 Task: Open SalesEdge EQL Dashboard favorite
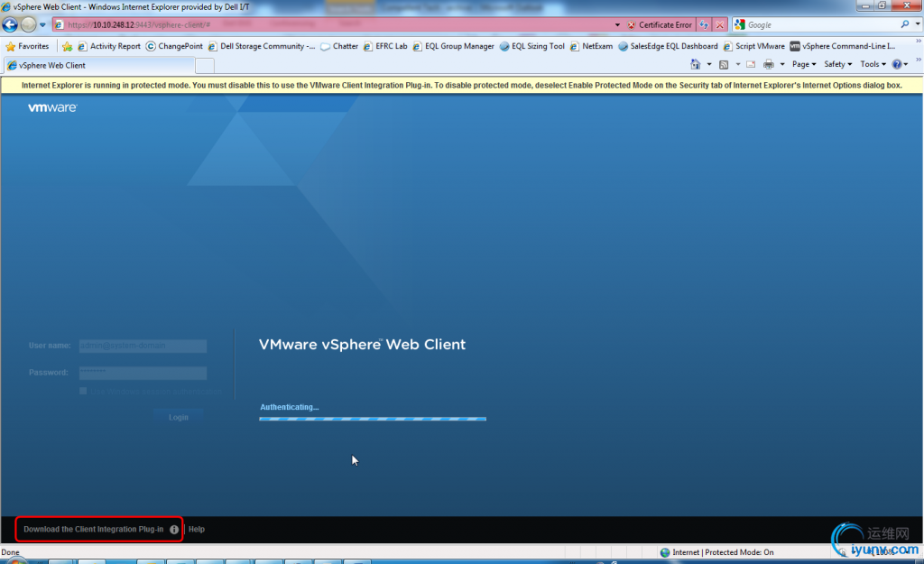coord(668,46)
